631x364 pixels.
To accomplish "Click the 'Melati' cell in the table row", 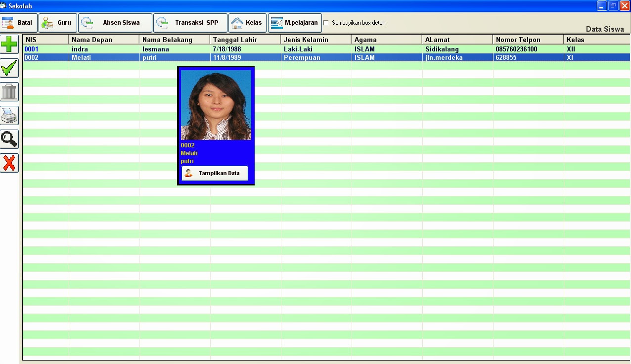I will click(x=104, y=57).
